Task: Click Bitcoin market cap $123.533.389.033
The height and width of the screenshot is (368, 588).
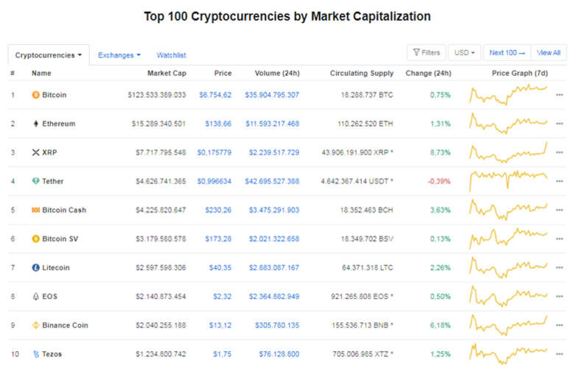Action: click(x=157, y=95)
